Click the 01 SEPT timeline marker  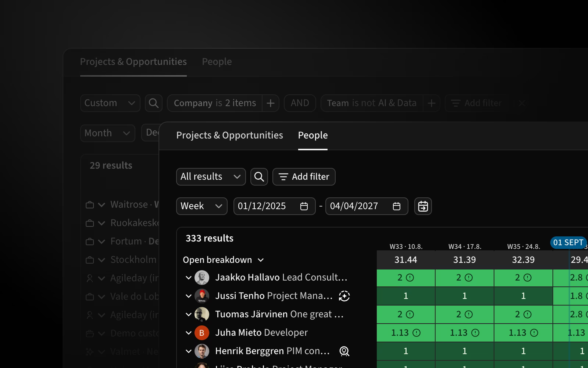coord(568,243)
